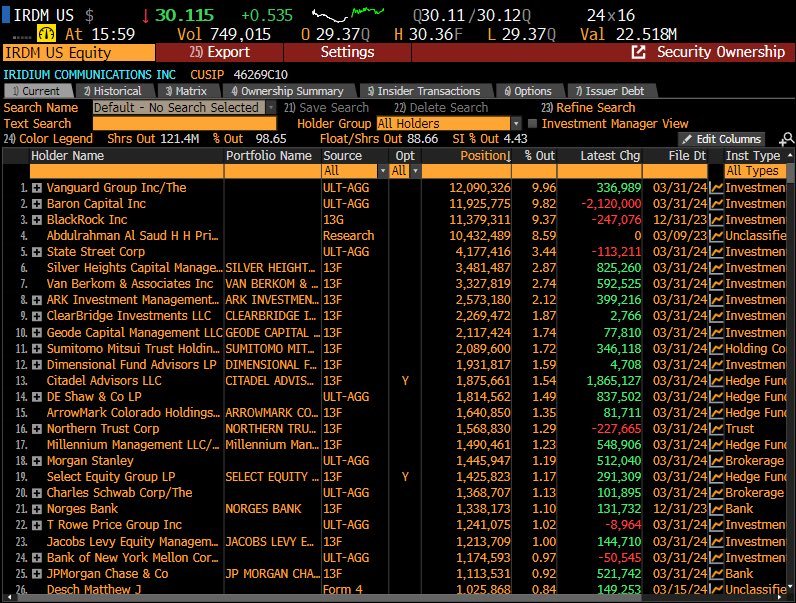Expand the BlackRock Inc holder row

[37, 220]
